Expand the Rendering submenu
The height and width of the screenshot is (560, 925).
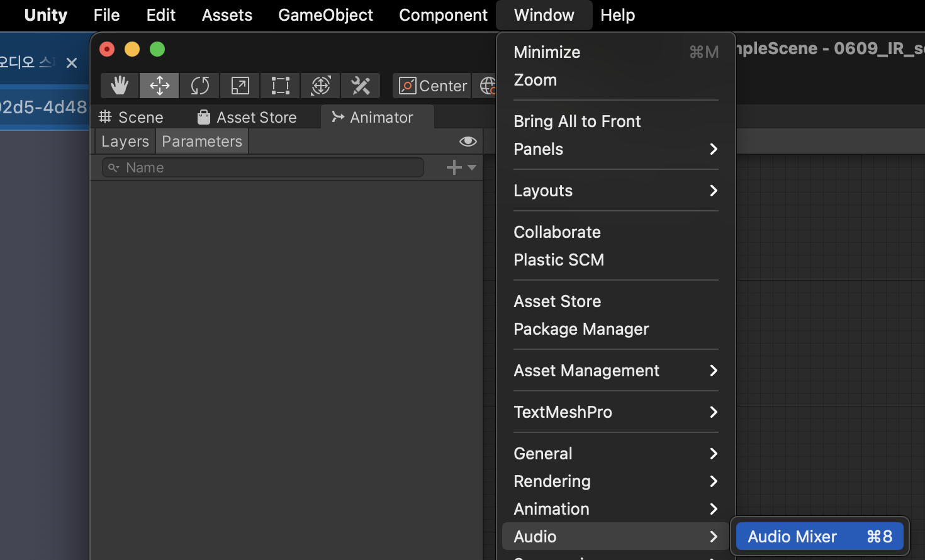(x=616, y=481)
